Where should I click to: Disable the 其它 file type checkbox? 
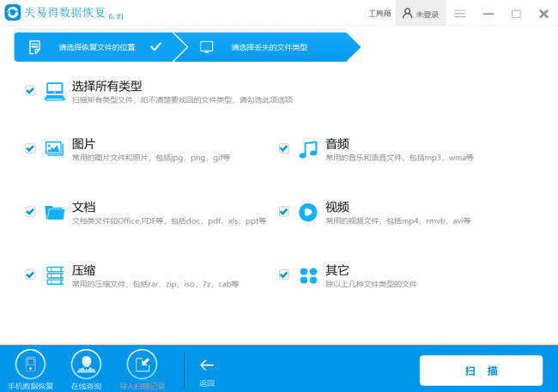(283, 274)
